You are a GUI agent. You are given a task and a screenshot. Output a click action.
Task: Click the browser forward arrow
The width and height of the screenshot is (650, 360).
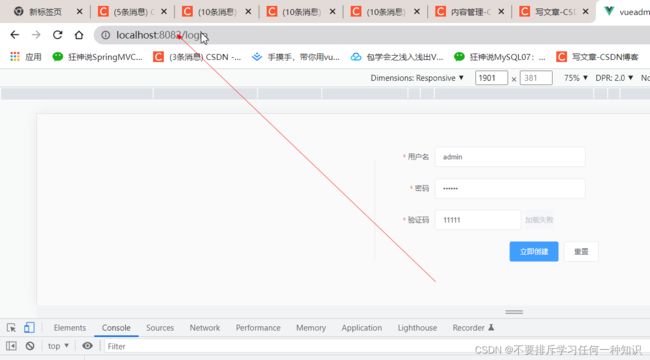tap(36, 35)
